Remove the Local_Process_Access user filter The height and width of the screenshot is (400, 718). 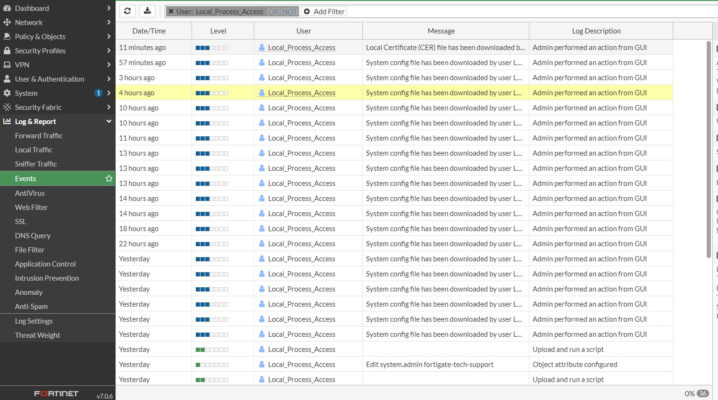171,11
